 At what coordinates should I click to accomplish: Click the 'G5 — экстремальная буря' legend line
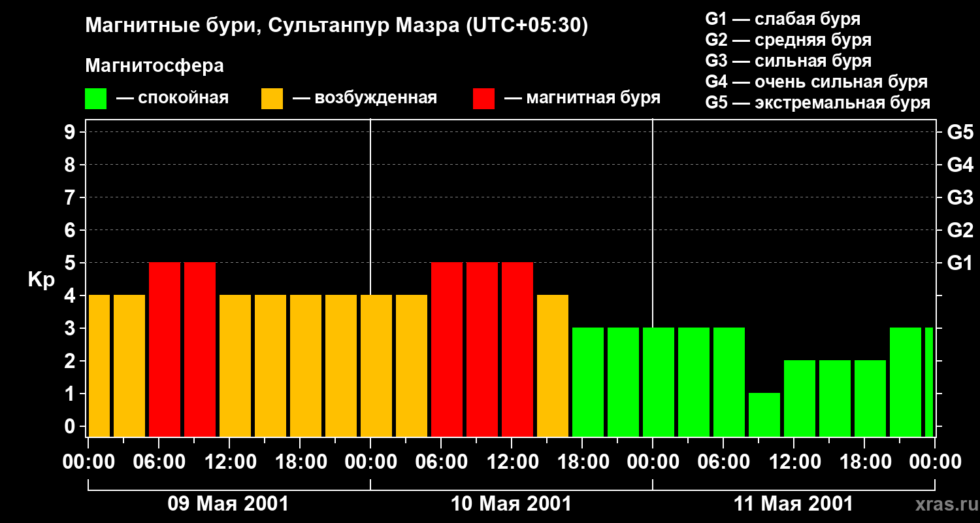point(818,103)
